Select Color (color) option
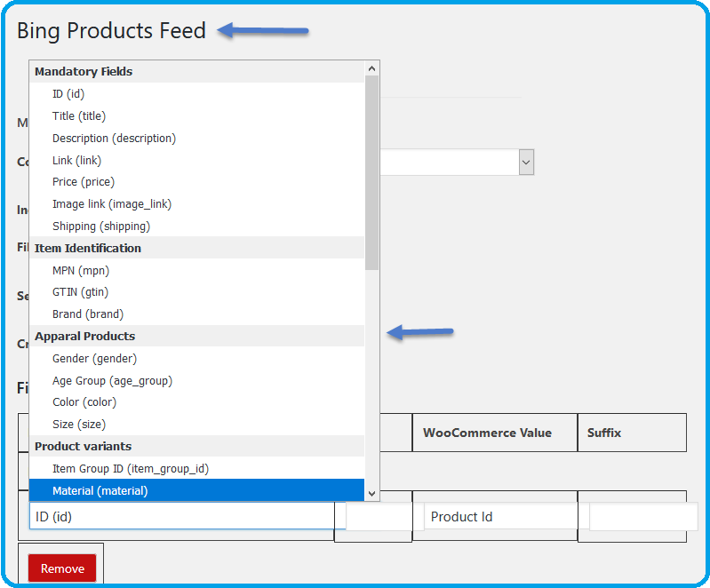This screenshot has width=710, height=588. coord(196,402)
